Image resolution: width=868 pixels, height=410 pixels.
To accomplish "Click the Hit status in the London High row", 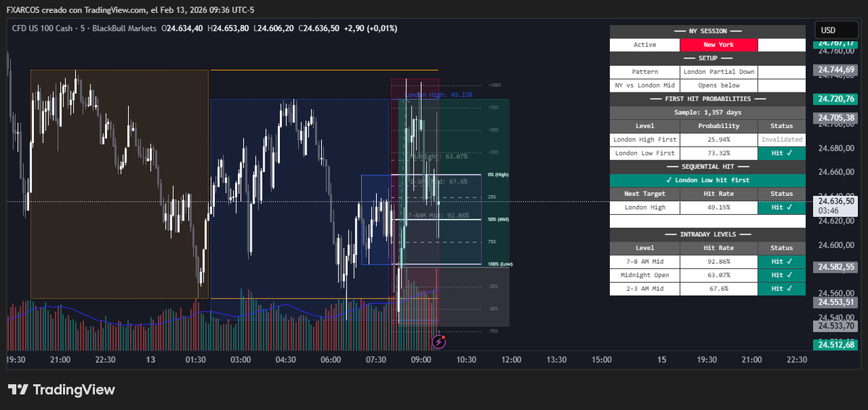I will (781, 208).
